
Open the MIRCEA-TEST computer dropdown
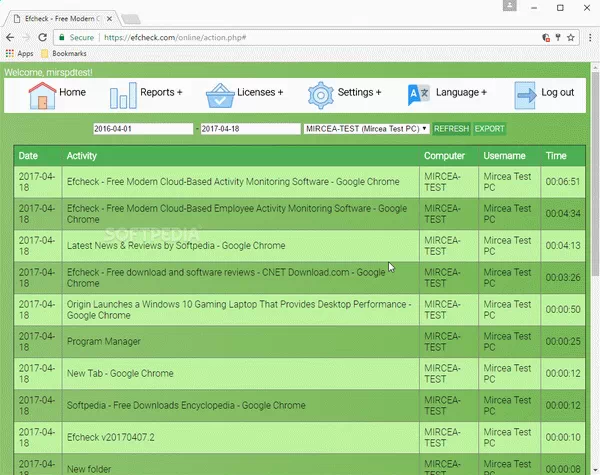(366, 129)
